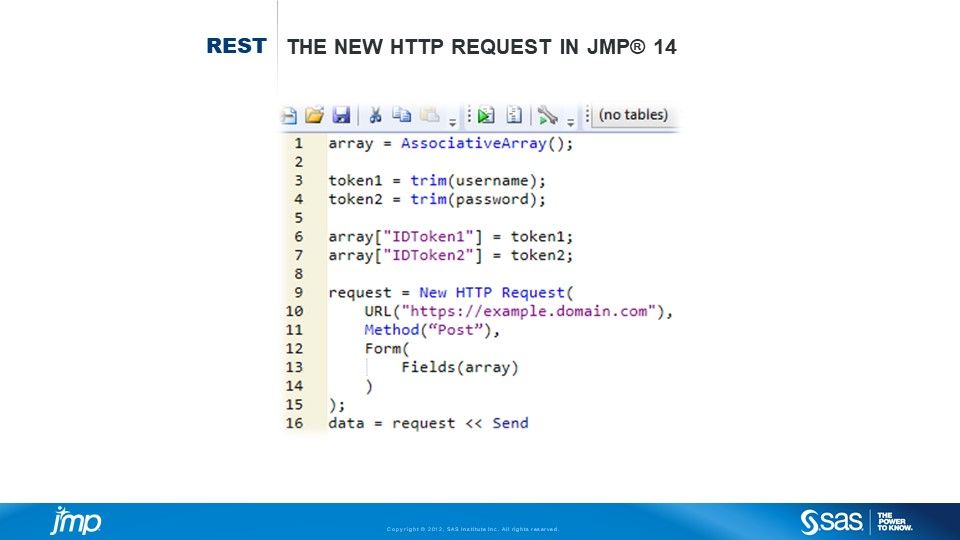The height and width of the screenshot is (540, 960).
Task: Click the slide title "THE NEW HTTP REQUEST IN JMP® 14"
Action: pos(482,47)
